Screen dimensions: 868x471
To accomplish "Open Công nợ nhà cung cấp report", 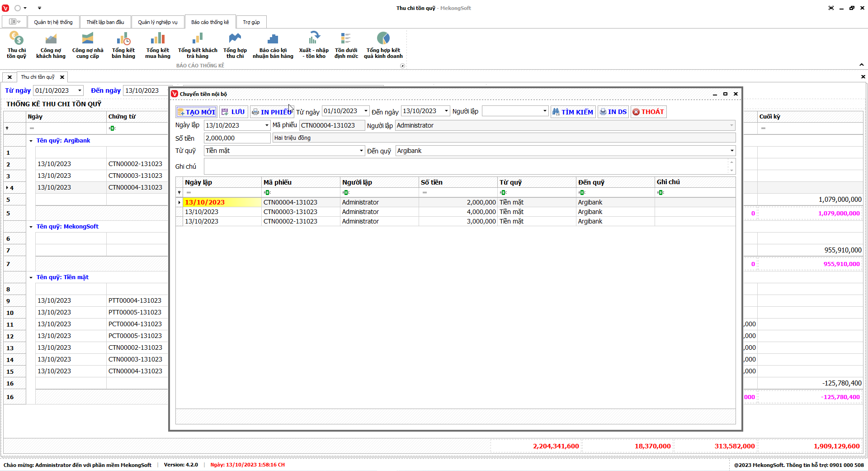I will pyautogui.click(x=88, y=45).
